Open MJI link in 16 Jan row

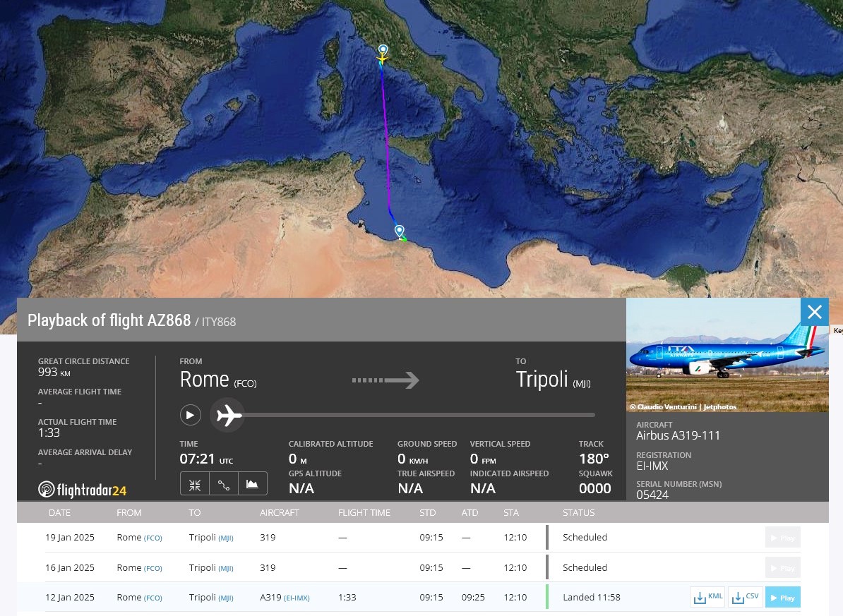tap(226, 568)
